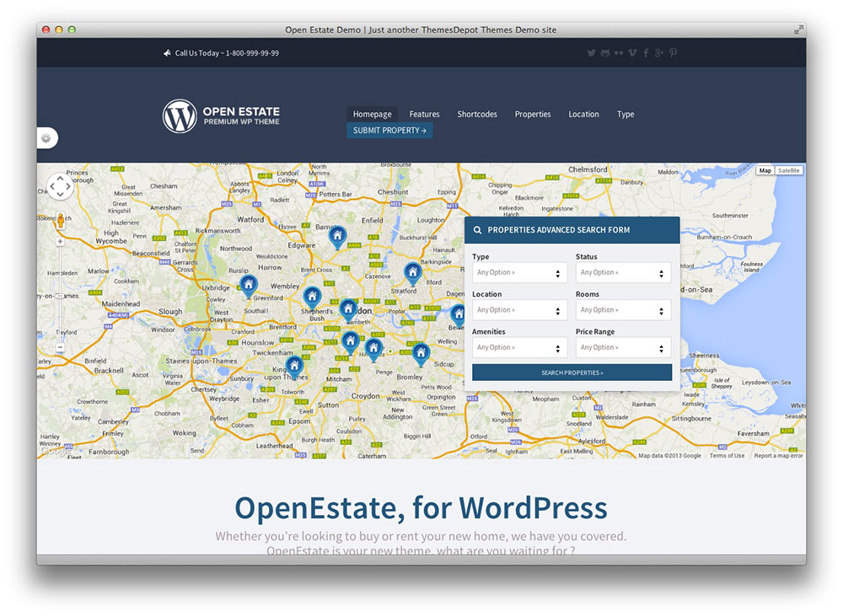This screenshot has height=616, width=843.
Task: Pick up the Street View pegman
Action: pyautogui.click(x=60, y=221)
